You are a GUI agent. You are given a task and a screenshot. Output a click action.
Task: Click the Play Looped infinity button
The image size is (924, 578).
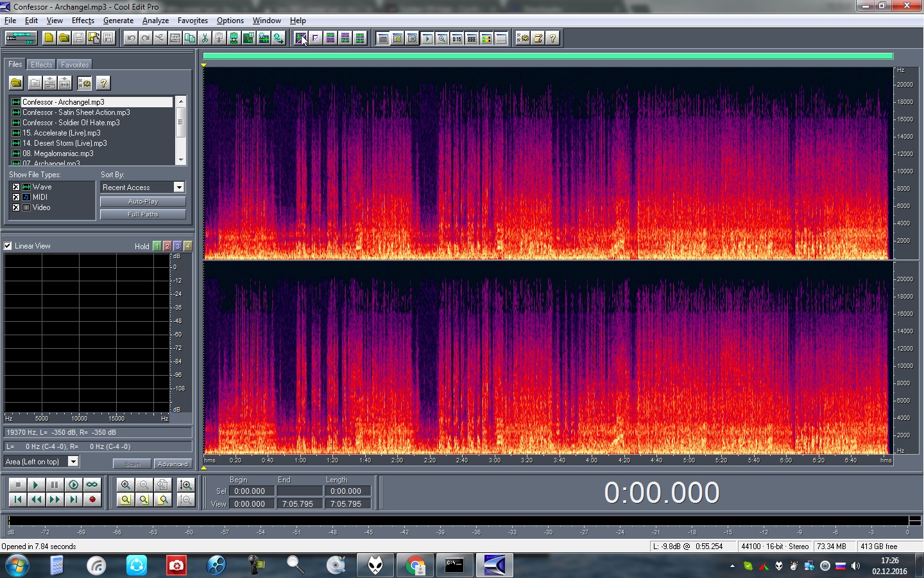tap(92, 485)
